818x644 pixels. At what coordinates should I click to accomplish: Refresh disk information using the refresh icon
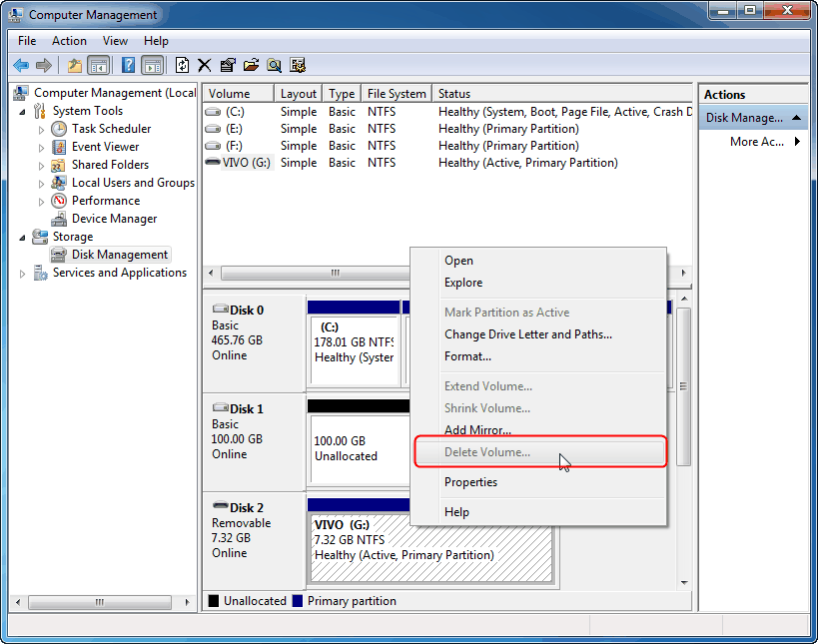point(182,65)
